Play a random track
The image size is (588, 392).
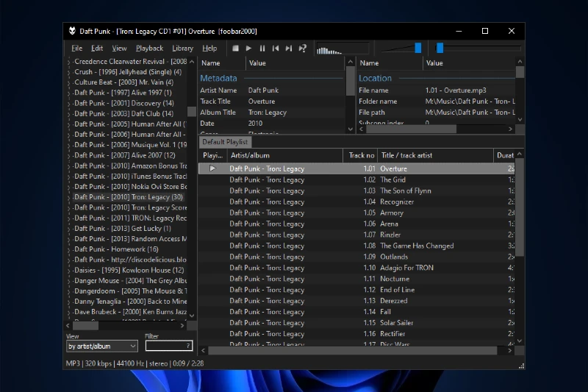coord(302,49)
